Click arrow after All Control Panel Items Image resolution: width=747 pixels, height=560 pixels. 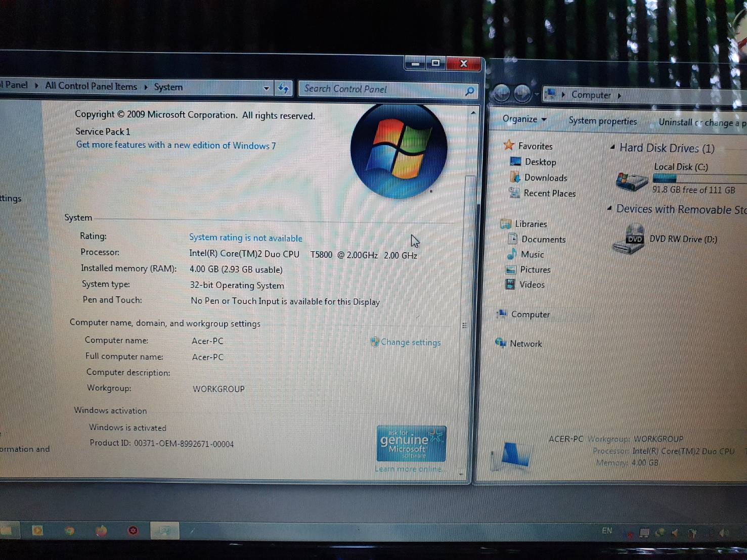click(x=146, y=87)
